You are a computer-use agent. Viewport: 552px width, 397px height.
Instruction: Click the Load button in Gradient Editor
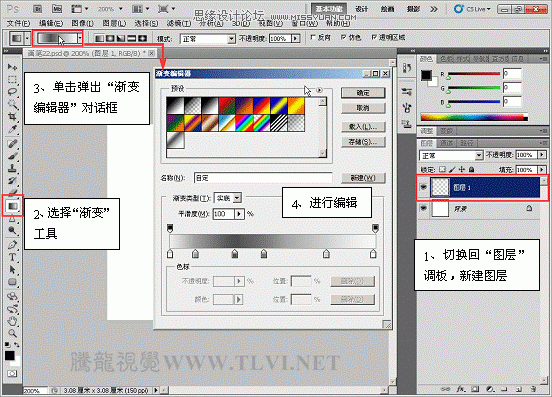coord(363,127)
